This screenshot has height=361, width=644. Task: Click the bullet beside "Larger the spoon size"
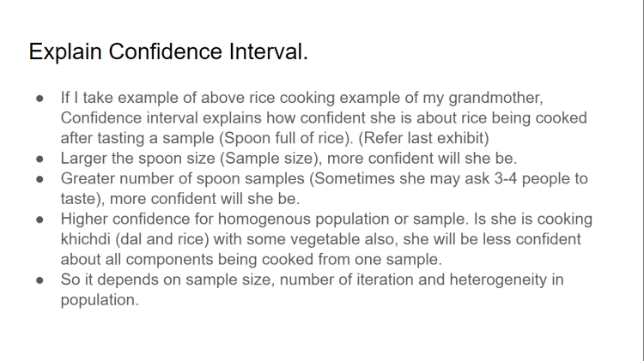39,158
